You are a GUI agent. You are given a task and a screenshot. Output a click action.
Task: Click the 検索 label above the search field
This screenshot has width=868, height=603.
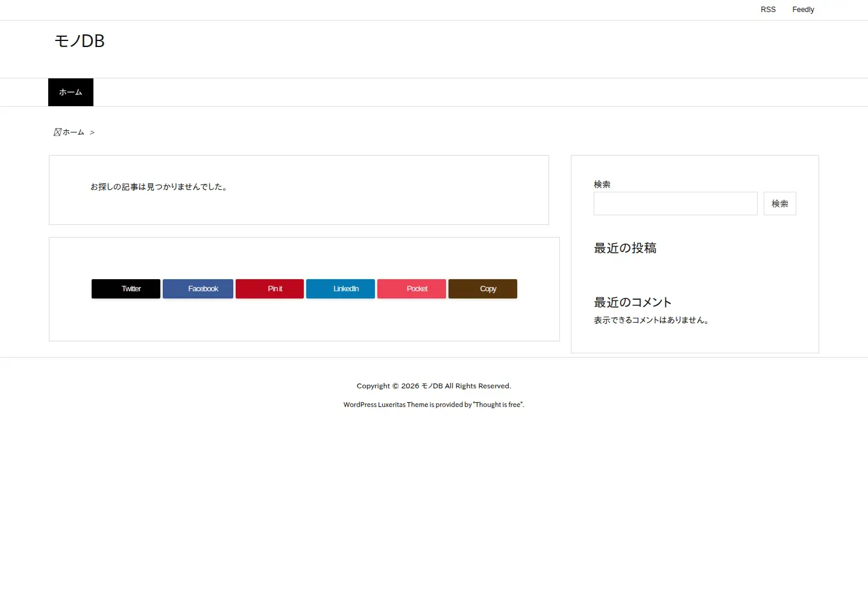pos(602,185)
